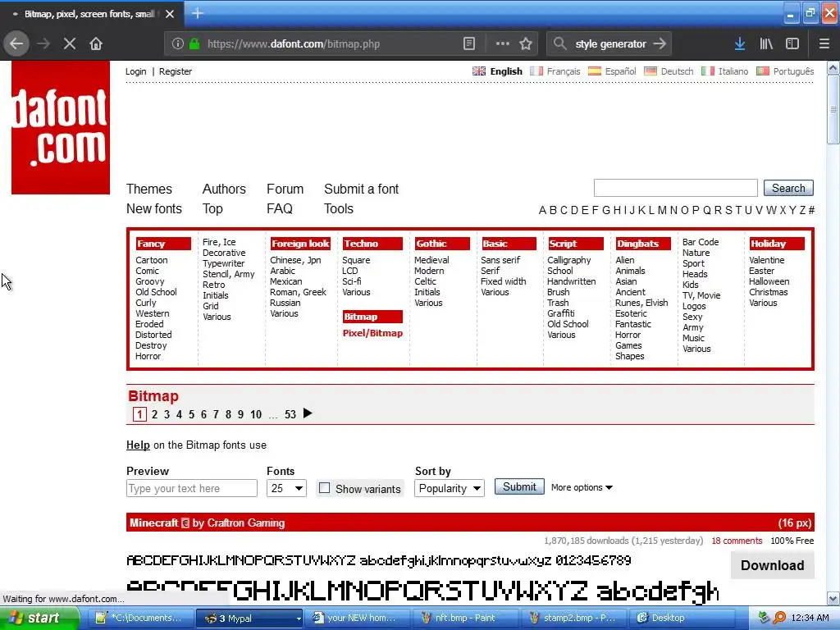Open the Sort by Popularity dropdown

pos(449,489)
